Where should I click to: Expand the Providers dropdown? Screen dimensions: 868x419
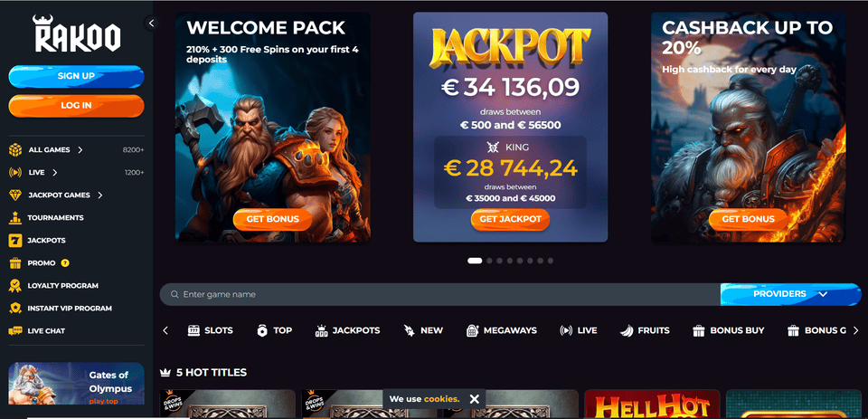pos(790,294)
